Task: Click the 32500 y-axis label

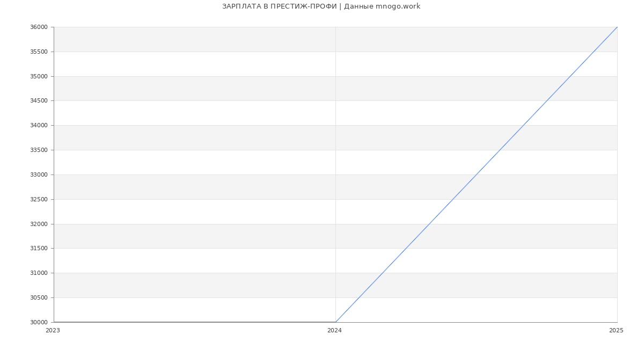Action: point(39,200)
